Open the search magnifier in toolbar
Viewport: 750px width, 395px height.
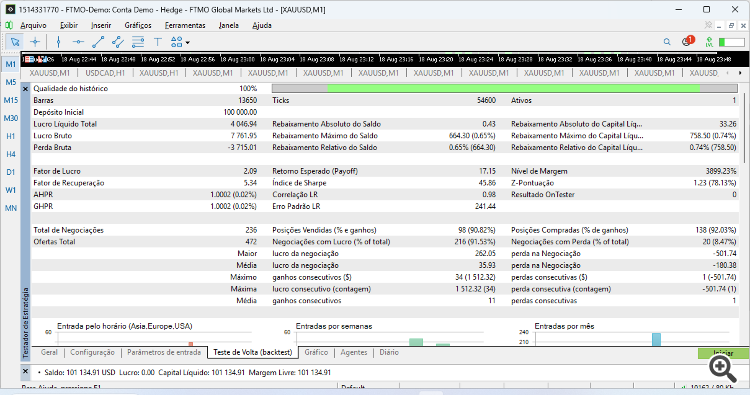coord(667,42)
